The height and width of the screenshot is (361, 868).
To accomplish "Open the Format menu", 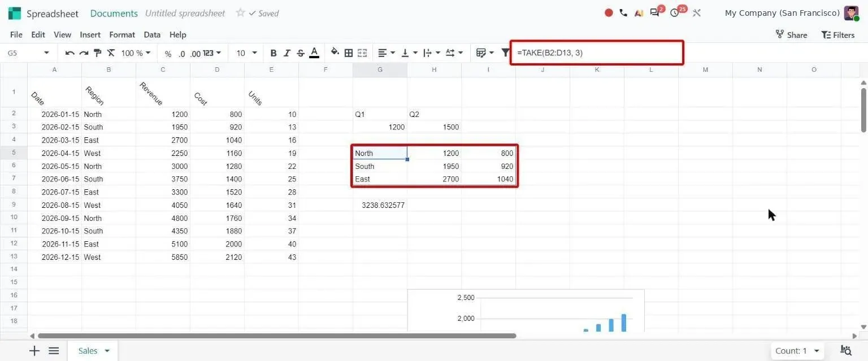I will [x=122, y=34].
